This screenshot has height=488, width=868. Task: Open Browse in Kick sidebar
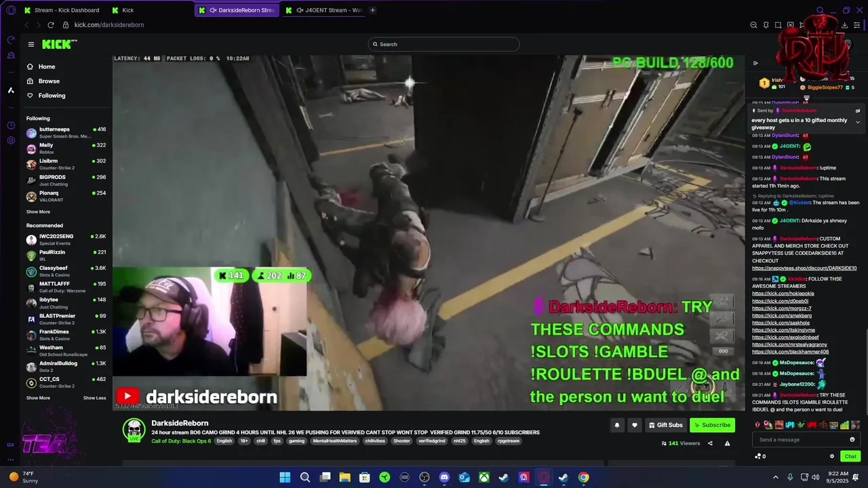(x=49, y=81)
